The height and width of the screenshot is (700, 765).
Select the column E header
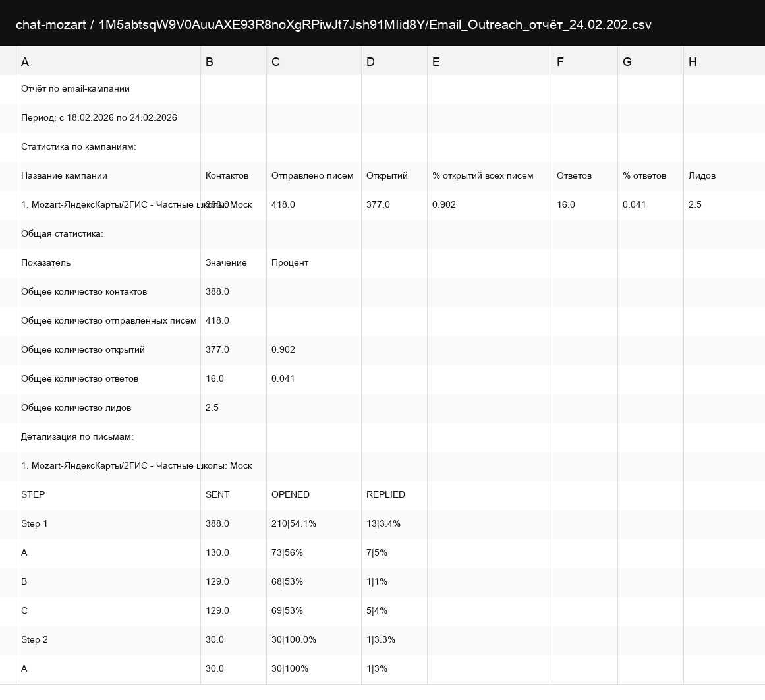point(490,61)
